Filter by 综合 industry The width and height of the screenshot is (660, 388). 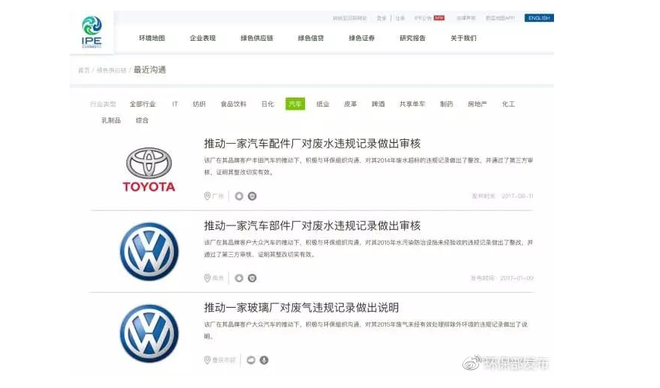(142, 120)
